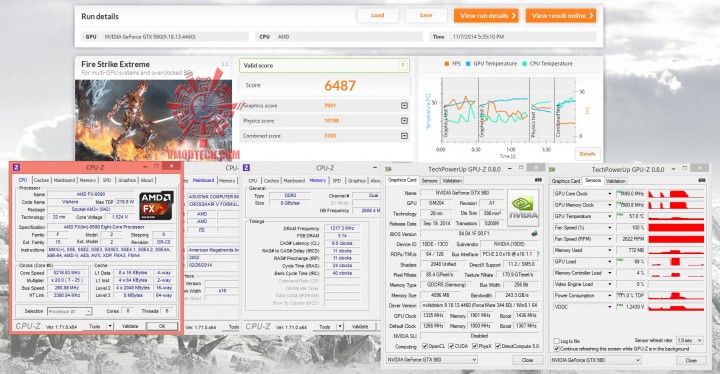Image resolution: width=720 pixels, height=374 pixels.
Task: Click the BIOS save chip icon
Action: tap(534, 233)
